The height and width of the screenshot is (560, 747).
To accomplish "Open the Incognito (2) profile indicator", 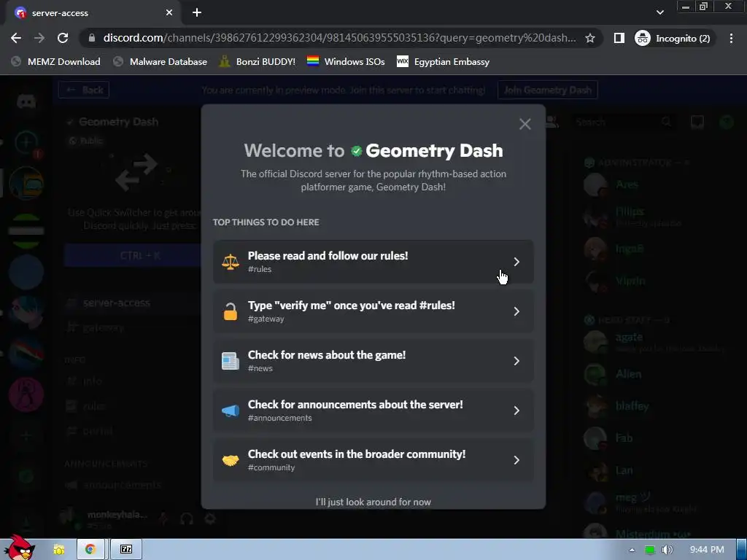I will pos(673,38).
